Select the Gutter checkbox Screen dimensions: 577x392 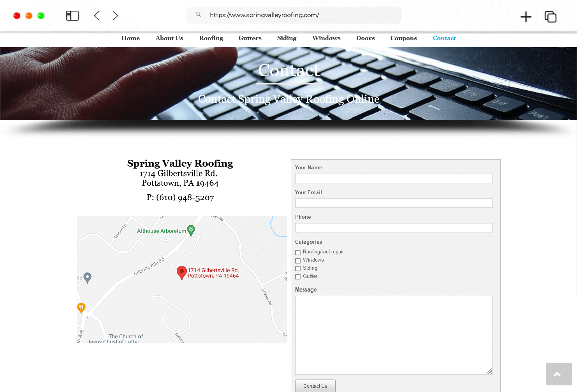(298, 277)
